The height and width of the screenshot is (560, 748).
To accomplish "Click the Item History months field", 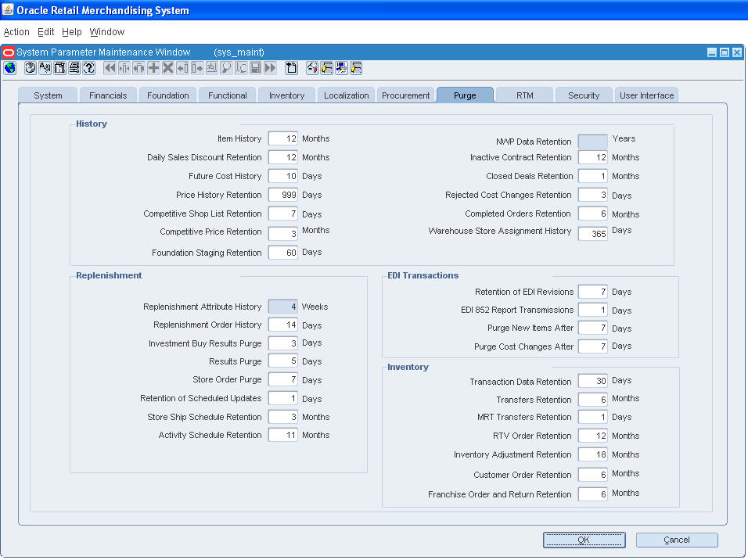I will click(283, 138).
